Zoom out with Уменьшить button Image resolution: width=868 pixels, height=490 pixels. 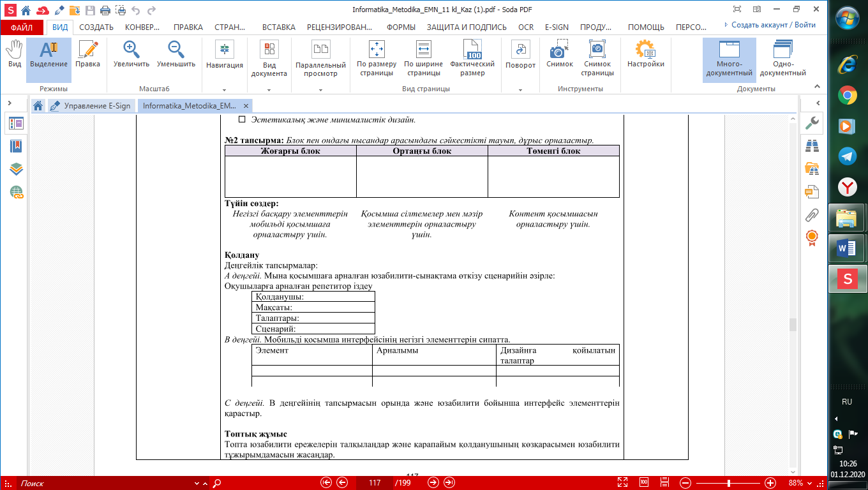pos(176,55)
